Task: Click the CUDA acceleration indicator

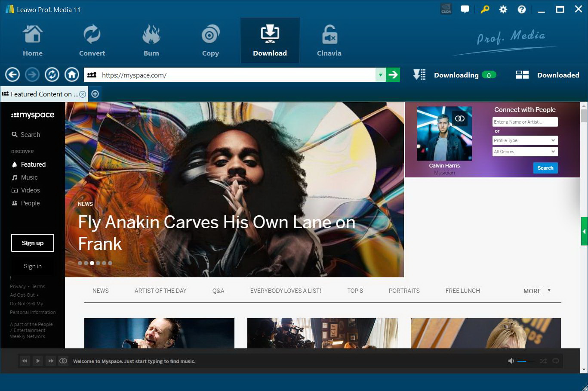Action: [x=446, y=8]
